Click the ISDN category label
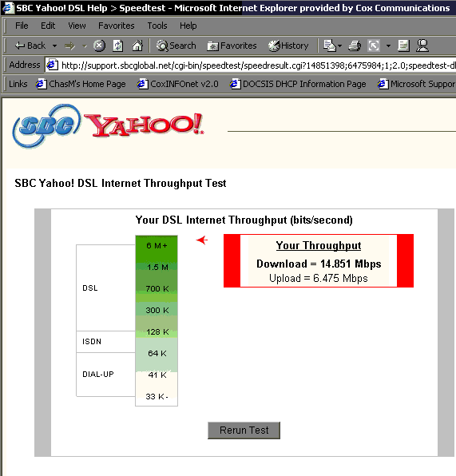 point(92,342)
